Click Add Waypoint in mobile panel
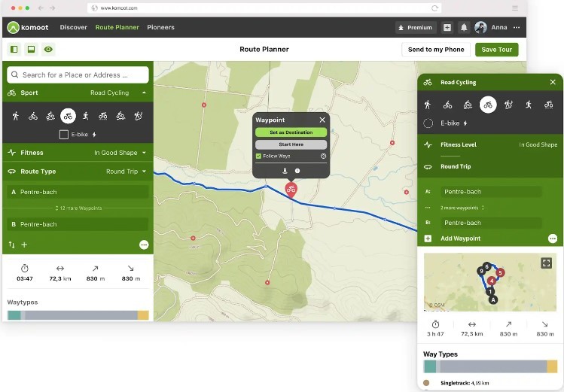This screenshot has height=392, width=564. 460,239
